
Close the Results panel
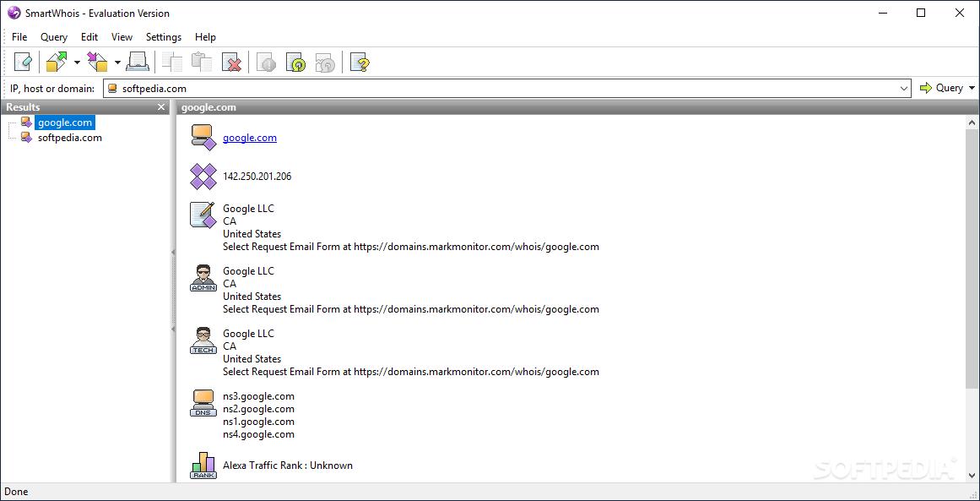pos(161,107)
